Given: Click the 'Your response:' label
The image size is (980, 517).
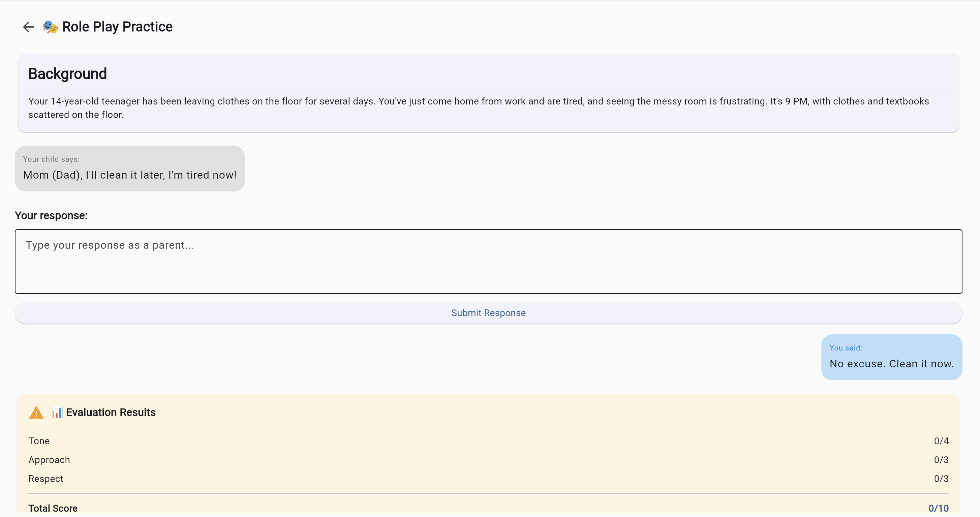Looking at the screenshot, I should pos(51,216).
